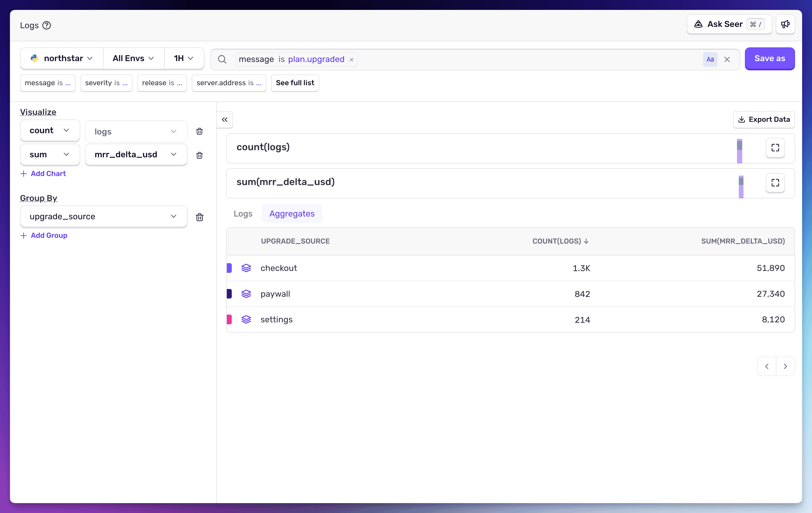The width and height of the screenshot is (812, 513).
Task: Click the stack icon in settings row
Action: (246, 320)
